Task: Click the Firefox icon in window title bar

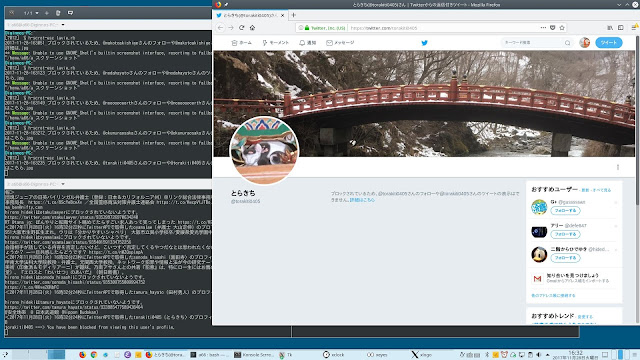Action: 218,4
